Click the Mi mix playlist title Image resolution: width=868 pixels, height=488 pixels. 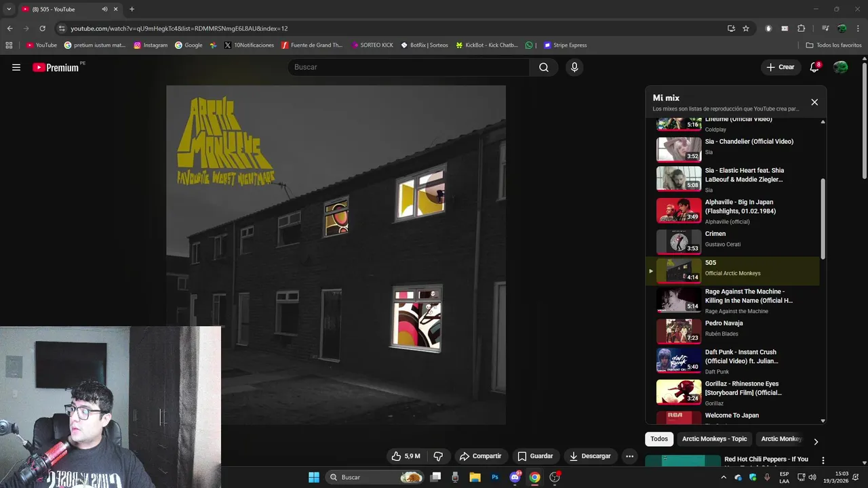point(666,98)
